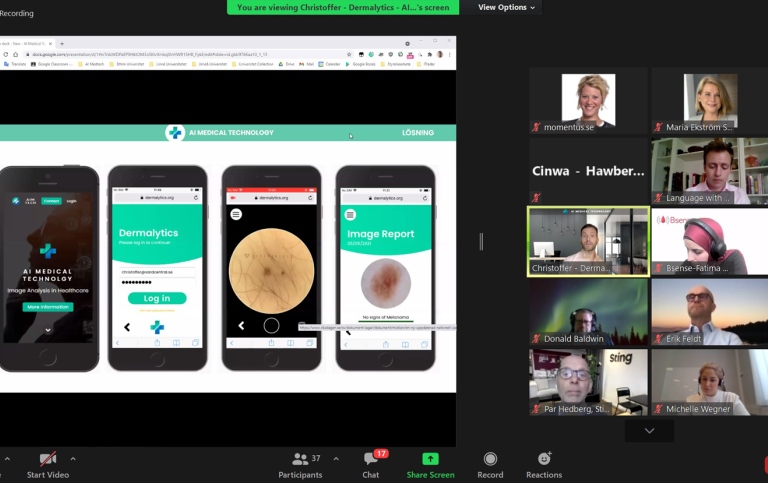Image resolution: width=768 pixels, height=483 pixels.
Task: Bookmark page with the star icon
Action: (349, 54)
